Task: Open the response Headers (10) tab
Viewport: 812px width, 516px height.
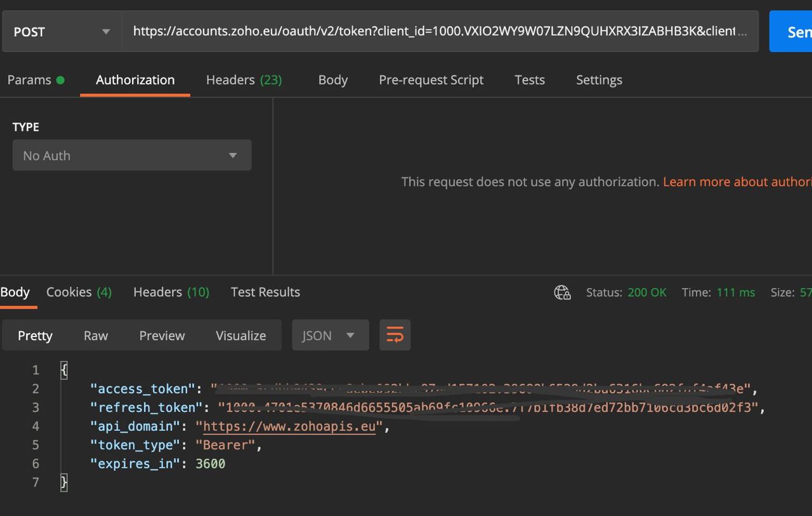Action: 171,292
